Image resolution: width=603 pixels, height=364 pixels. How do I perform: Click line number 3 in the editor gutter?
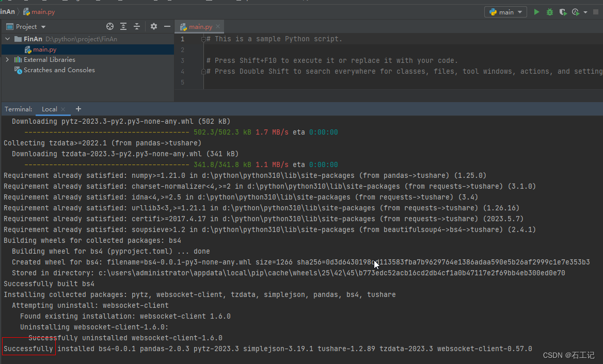182,61
